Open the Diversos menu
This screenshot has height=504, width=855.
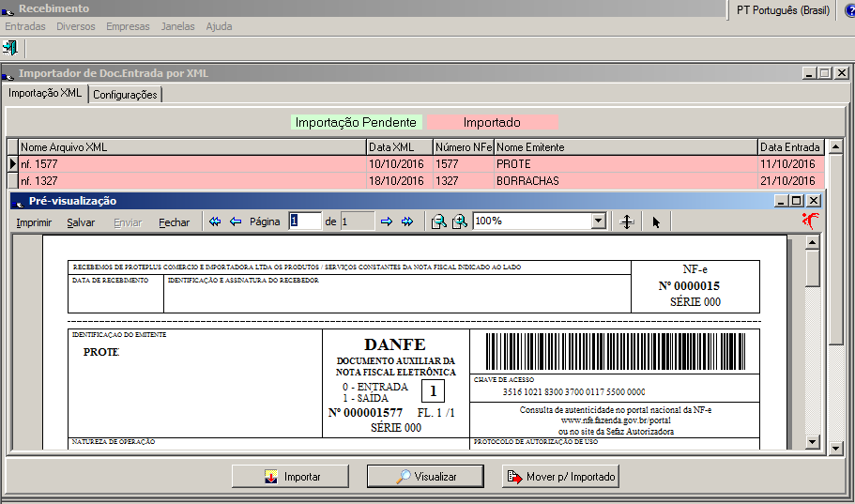click(x=75, y=26)
